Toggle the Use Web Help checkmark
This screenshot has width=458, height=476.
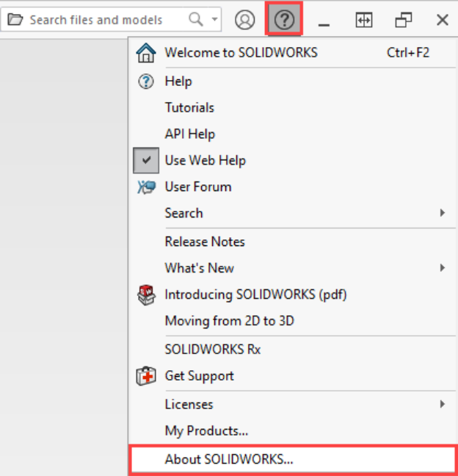(146, 160)
